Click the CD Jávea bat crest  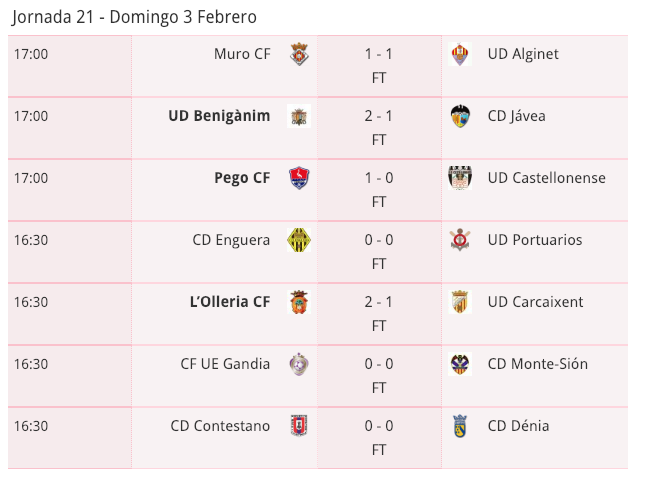(460, 116)
